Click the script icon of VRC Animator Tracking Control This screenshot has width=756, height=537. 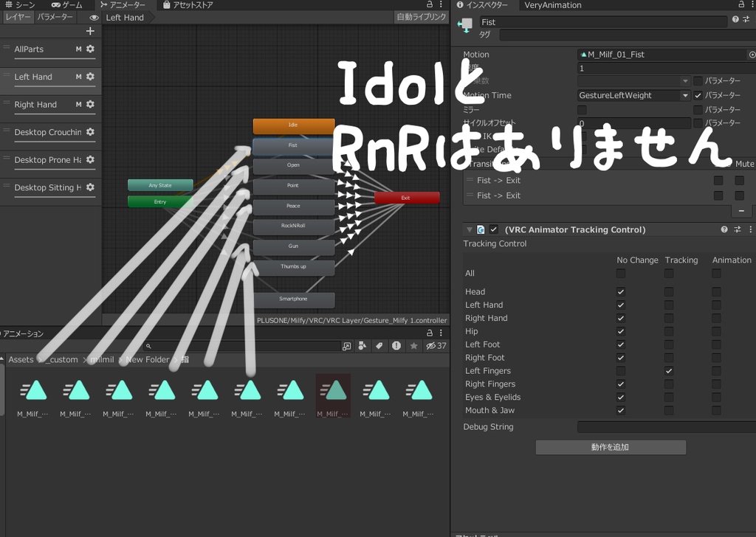point(481,229)
